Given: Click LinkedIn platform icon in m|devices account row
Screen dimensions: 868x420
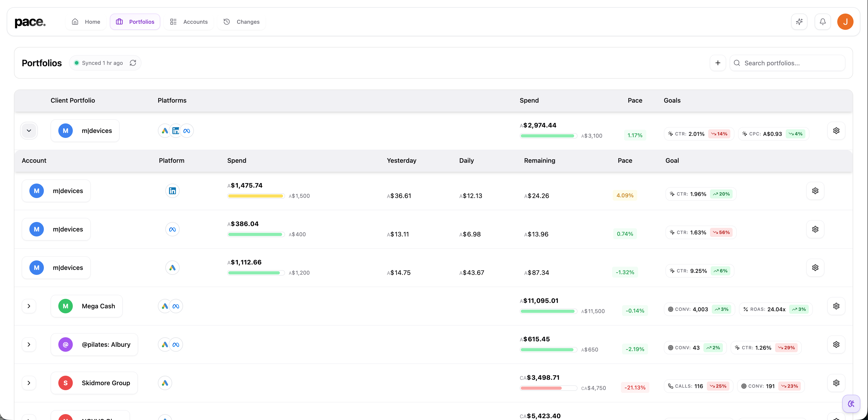Looking at the screenshot, I should click(172, 191).
